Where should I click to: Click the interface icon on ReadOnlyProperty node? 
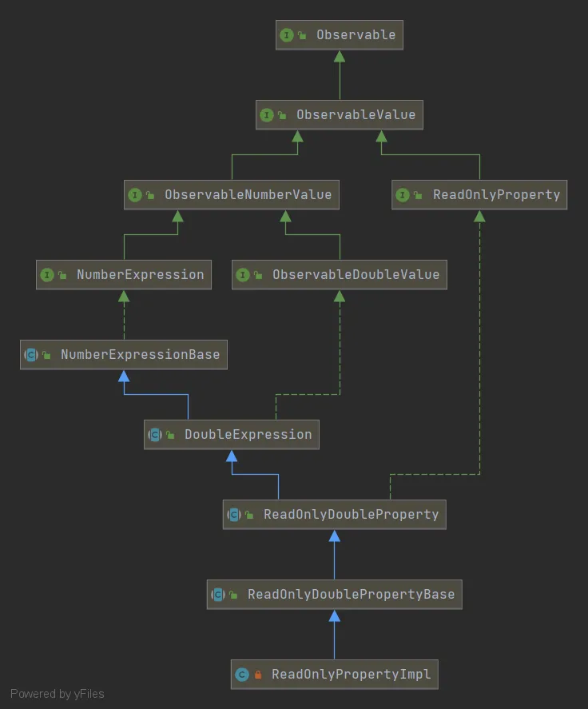(403, 195)
